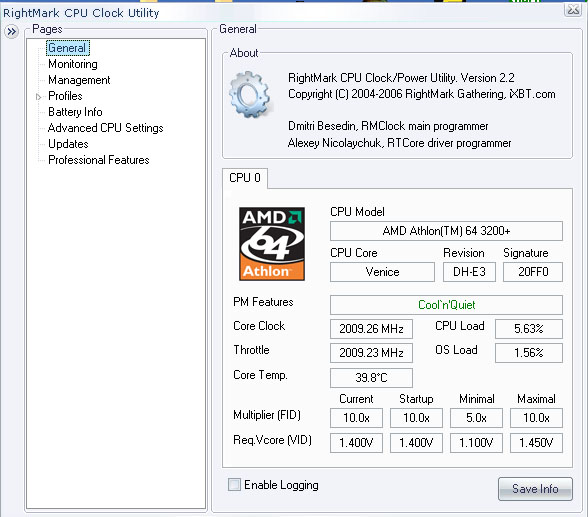Screen dimensions: 588x517
Task: Close the RightMark CPU Clock Utility window
Action: [573, 9]
